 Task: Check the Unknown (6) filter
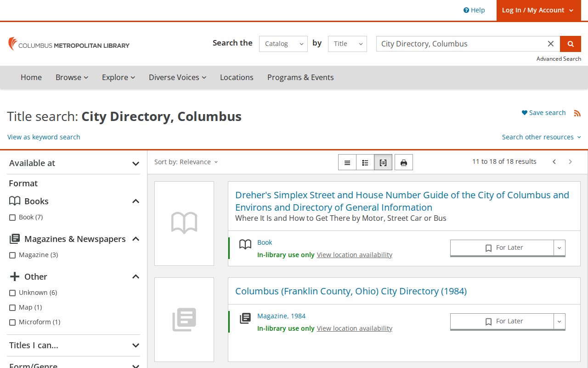coord(12,293)
